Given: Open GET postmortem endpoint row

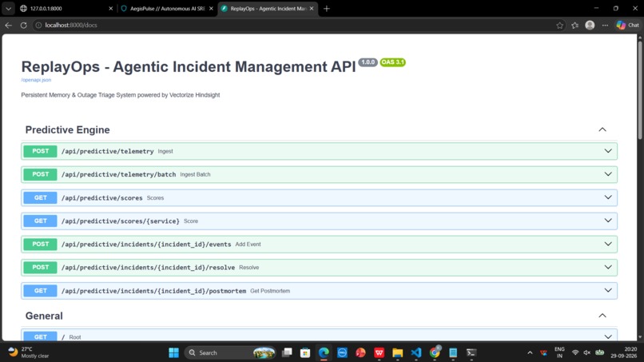Looking at the screenshot, I should pos(319,291).
